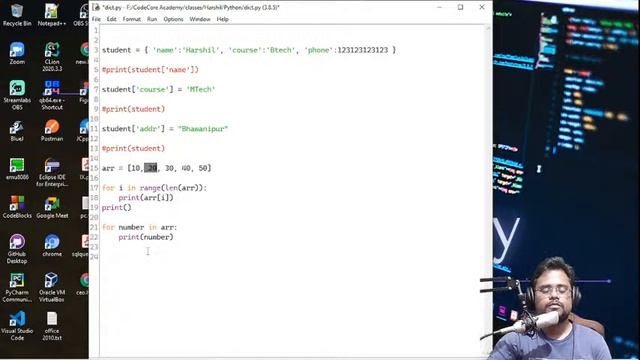640x360 pixels.
Task: Click 'Harshil' value in the dictionary
Action: pyautogui.click(x=200, y=50)
